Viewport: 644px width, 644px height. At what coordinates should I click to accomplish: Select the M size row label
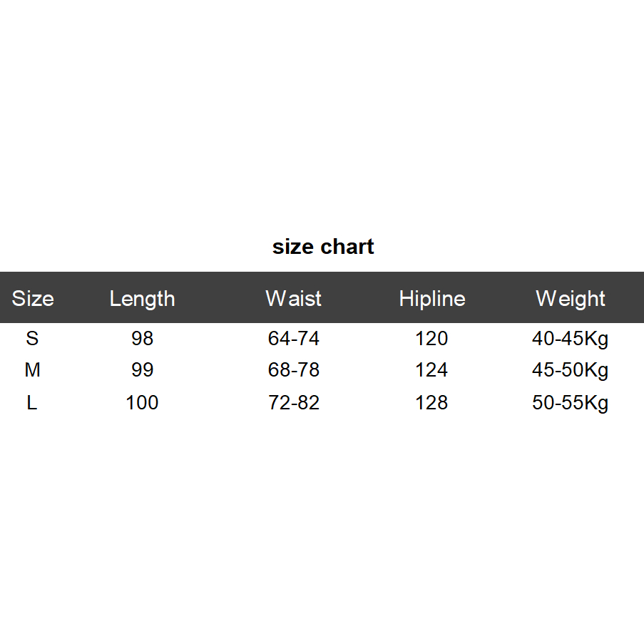tap(32, 370)
